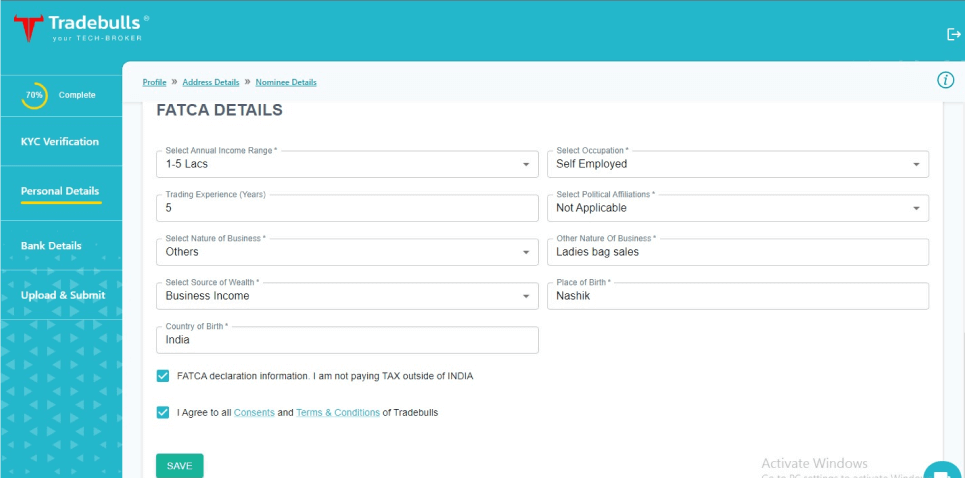Open the chat bubble icon
This screenshot has width=965, height=478.
[941, 472]
